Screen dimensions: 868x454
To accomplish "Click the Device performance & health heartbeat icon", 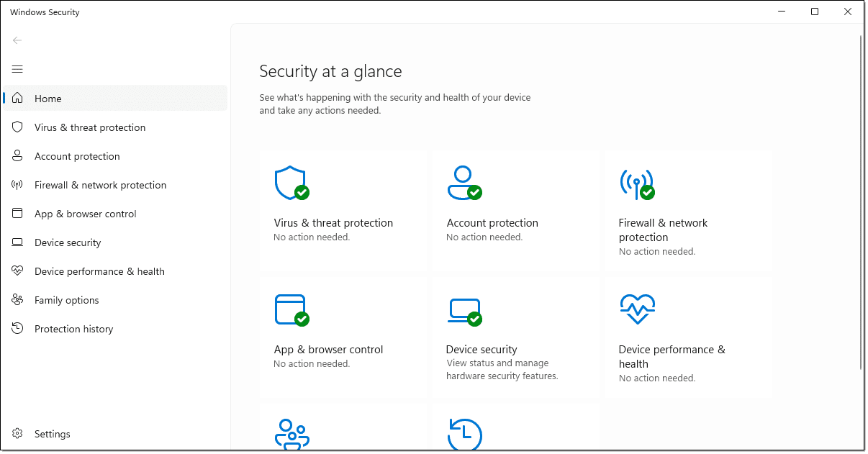I will coord(636,309).
